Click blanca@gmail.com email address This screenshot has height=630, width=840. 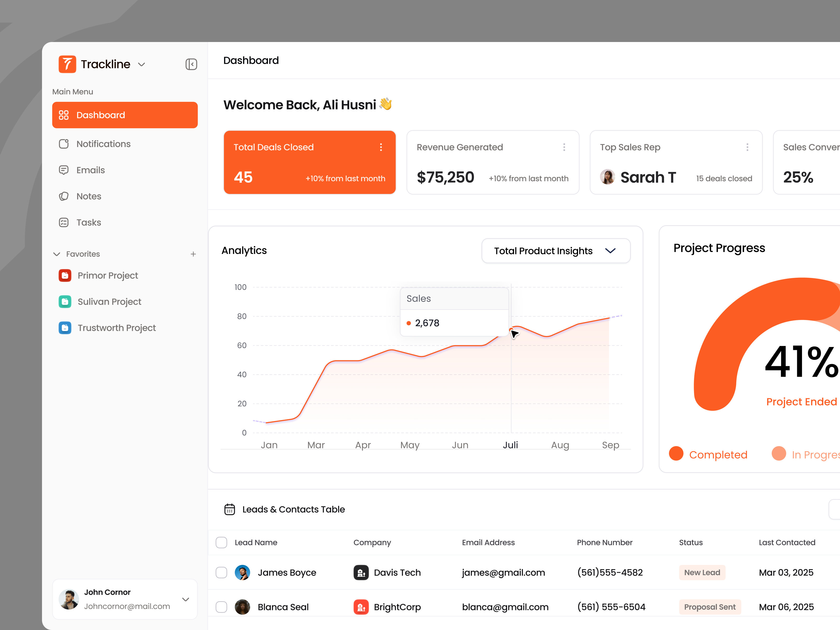[x=505, y=607]
